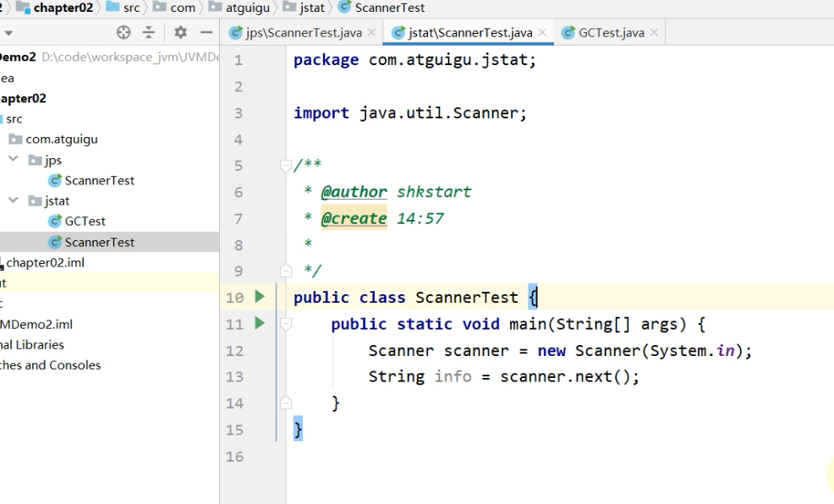Click fold end marker at line 14
The image size is (834, 504).
coord(286,403)
